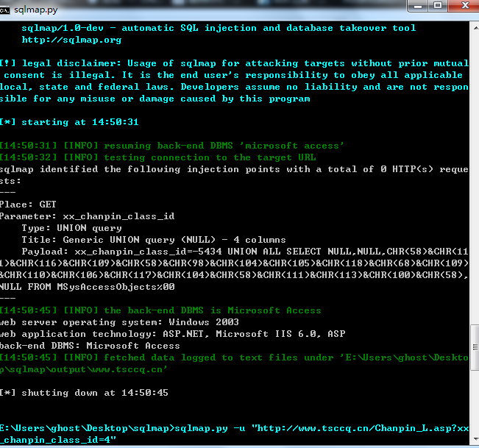Click the http://sqlmap.org URL line
This screenshot has height=448, width=479.
coord(71,40)
